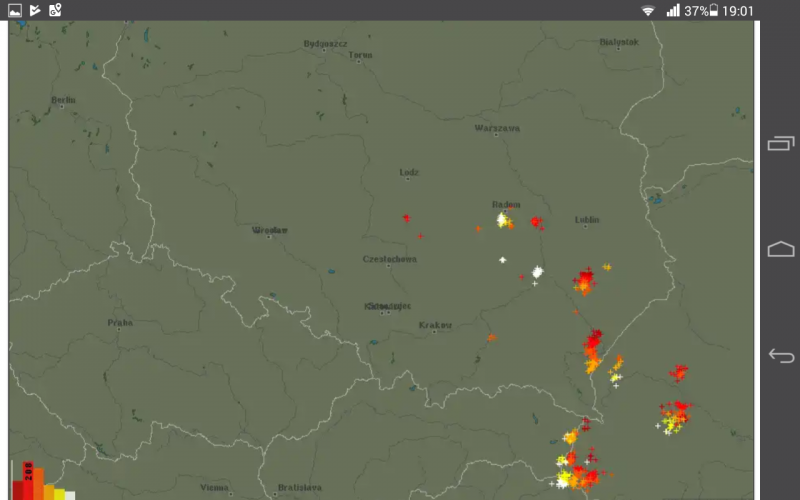Tap the Kraków city label on the map
Viewport: 800px width, 500px height.
click(435, 325)
